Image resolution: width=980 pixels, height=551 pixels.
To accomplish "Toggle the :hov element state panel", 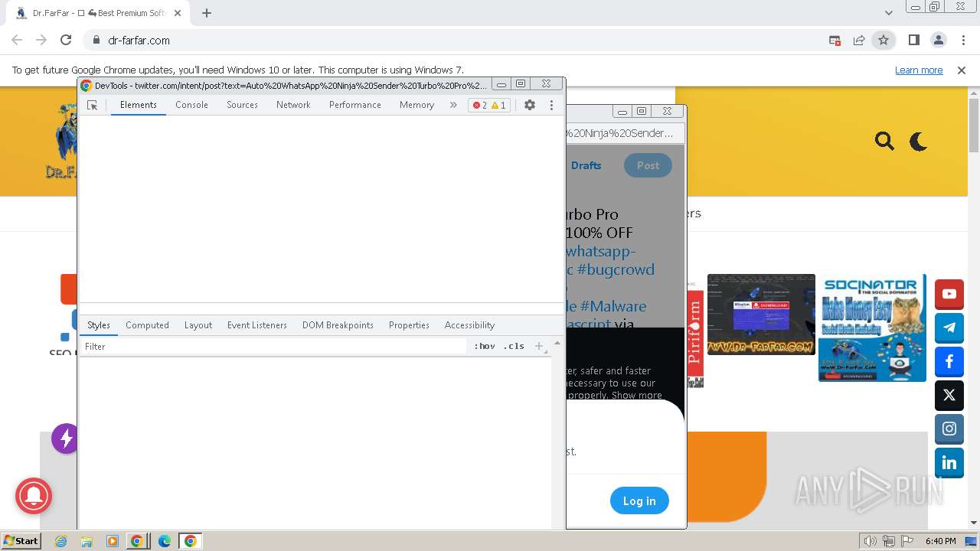I will (485, 347).
